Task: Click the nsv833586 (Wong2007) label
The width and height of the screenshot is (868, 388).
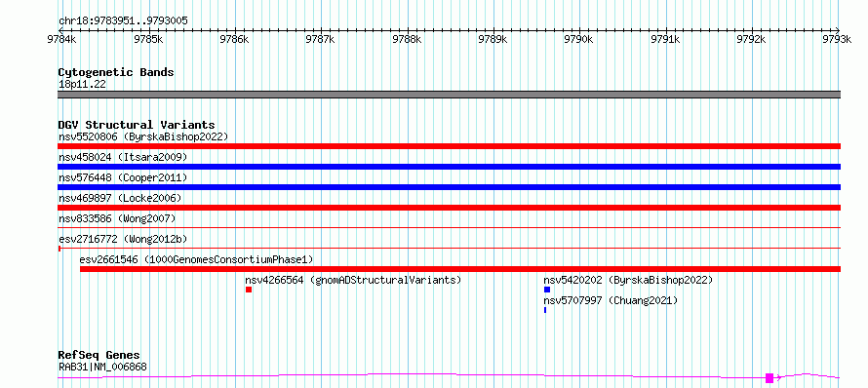Action: tap(117, 218)
